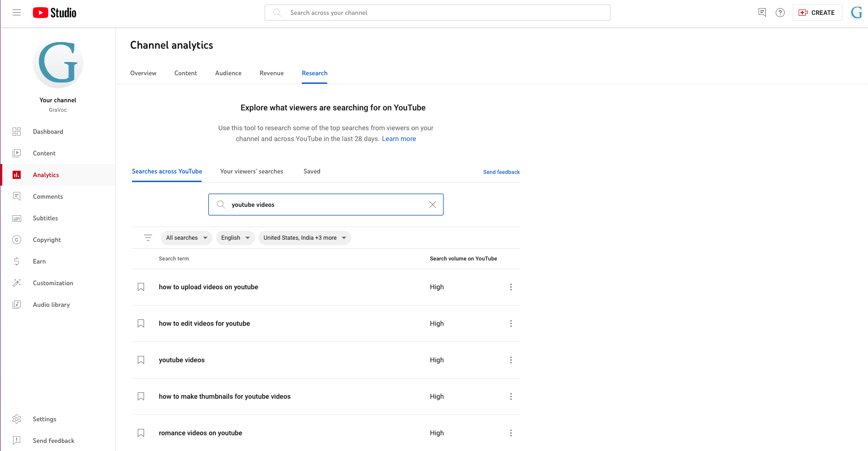The image size is (868, 451).
Task: Switch to the Audience tab
Action: (228, 73)
